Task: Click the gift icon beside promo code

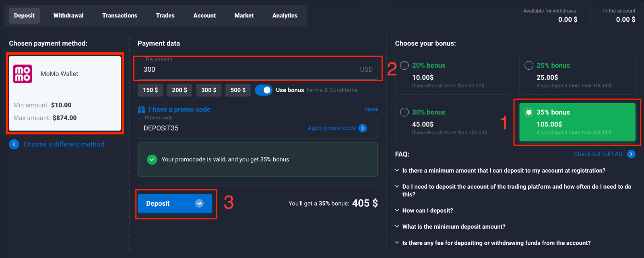Action: (141, 109)
